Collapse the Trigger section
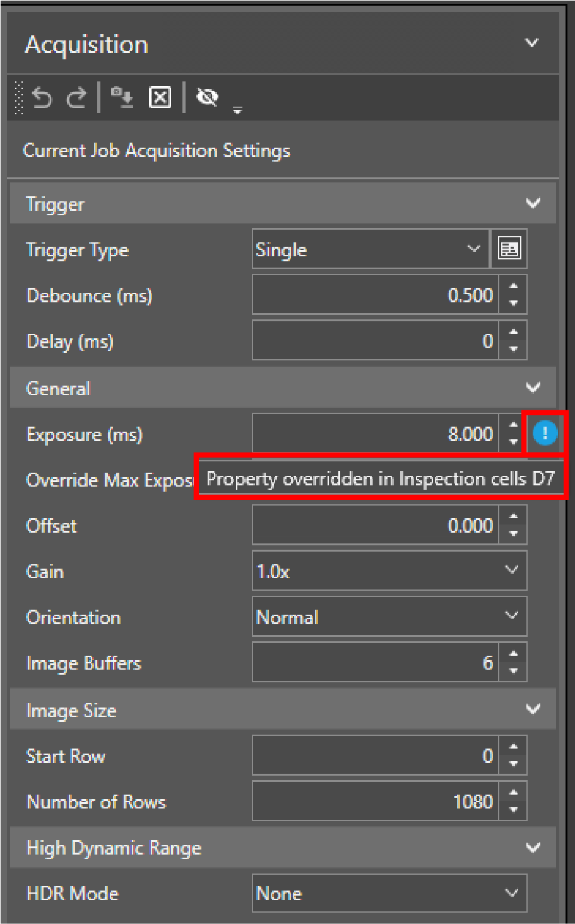 [x=532, y=203]
